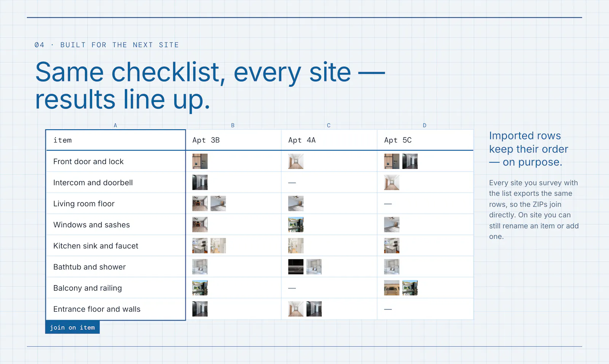Click column letter A above the table
Screen dimensions: 609x364
click(x=115, y=125)
